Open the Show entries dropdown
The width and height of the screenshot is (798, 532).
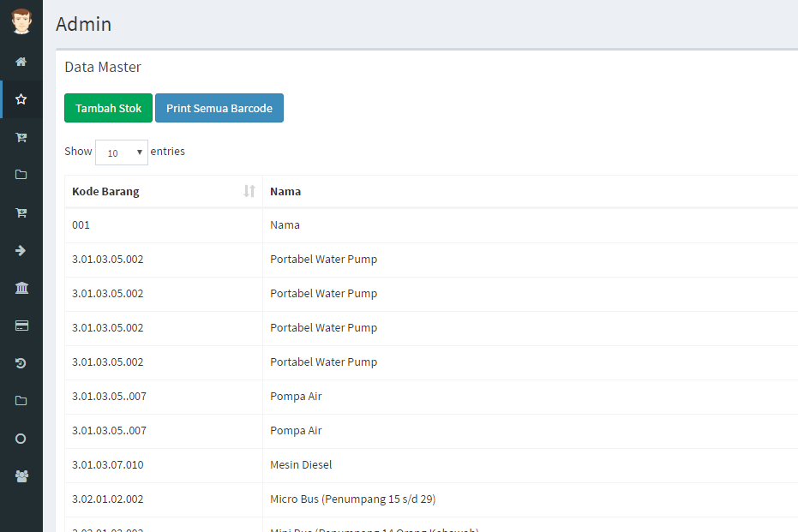pyautogui.click(x=122, y=152)
